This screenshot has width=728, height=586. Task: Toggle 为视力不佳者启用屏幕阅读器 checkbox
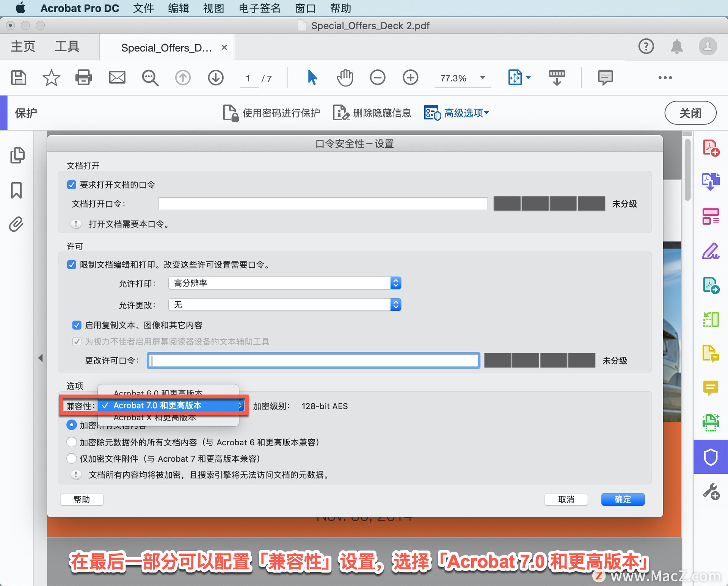(77, 342)
